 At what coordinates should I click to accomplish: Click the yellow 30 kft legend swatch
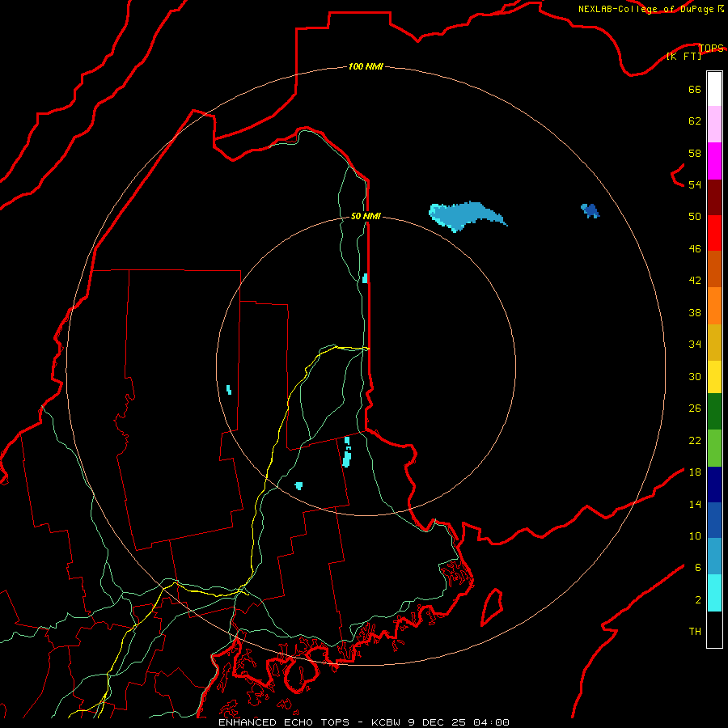pos(714,377)
